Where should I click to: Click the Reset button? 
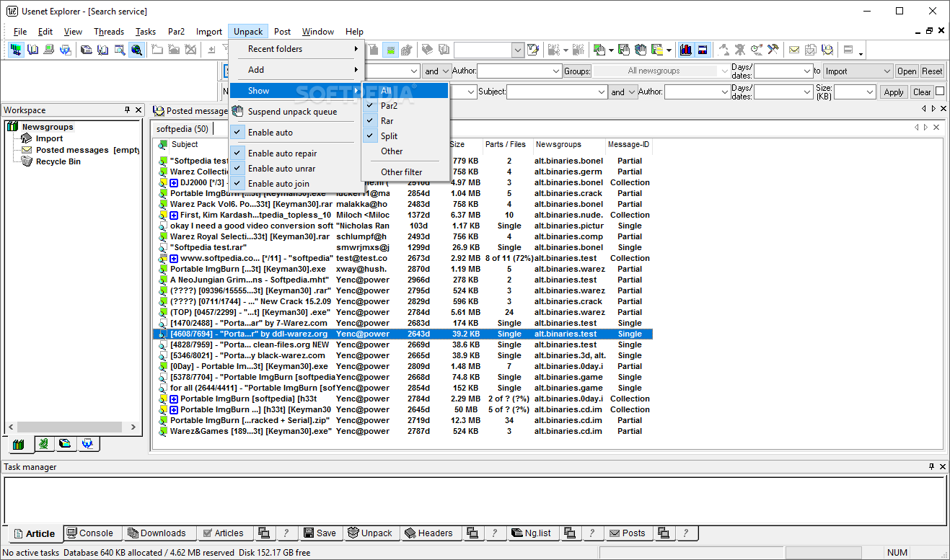click(x=932, y=71)
